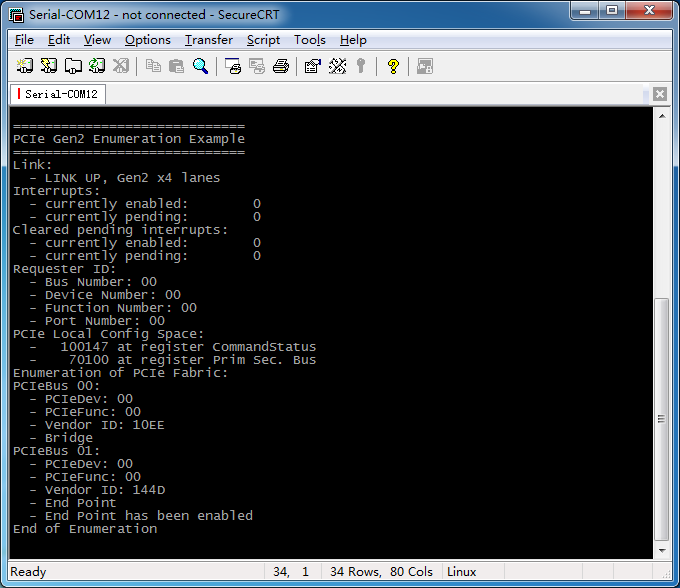
Task: Click the yellow Help question mark icon
Action: 393,66
